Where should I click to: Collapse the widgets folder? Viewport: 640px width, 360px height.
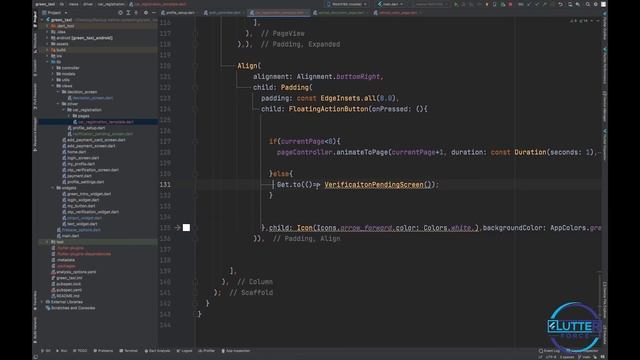coord(53,188)
